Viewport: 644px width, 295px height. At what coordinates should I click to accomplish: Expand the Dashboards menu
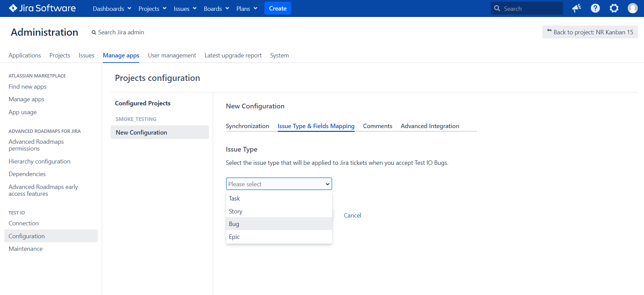112,8
